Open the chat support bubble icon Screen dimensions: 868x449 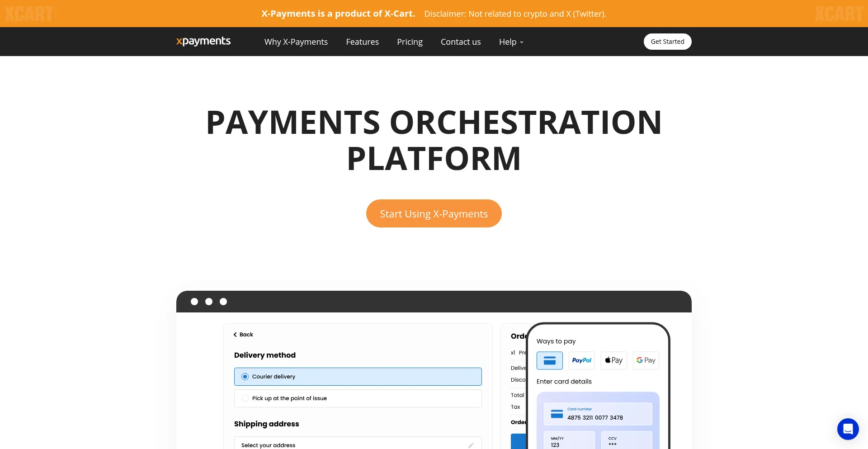(x=848, y=429)
